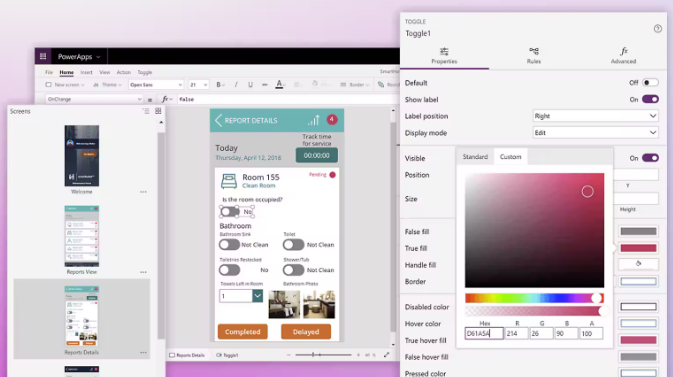
Task: Open the Insert menu tab
Action: (86, 72)
